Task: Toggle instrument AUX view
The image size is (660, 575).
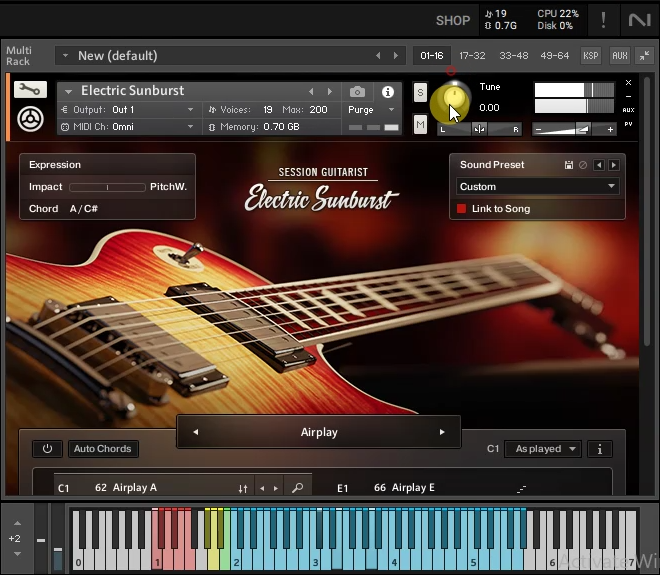Action: point(628,110)
